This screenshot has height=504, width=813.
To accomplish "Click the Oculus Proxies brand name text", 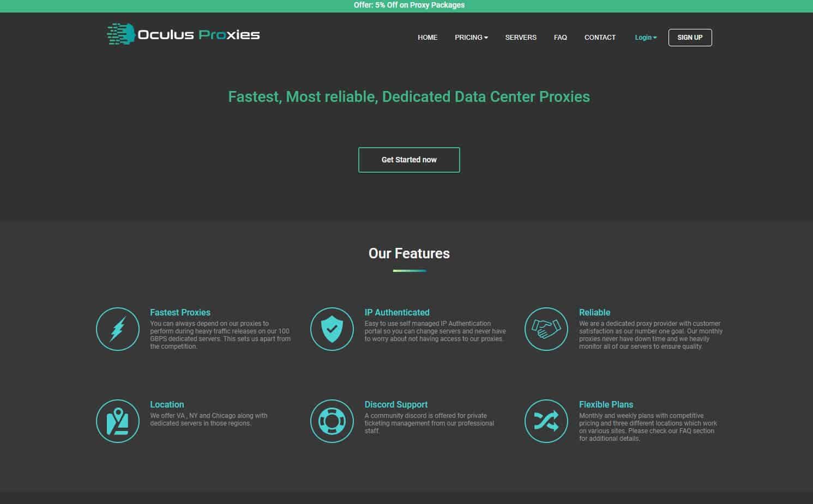I will (x=198, y=35).
